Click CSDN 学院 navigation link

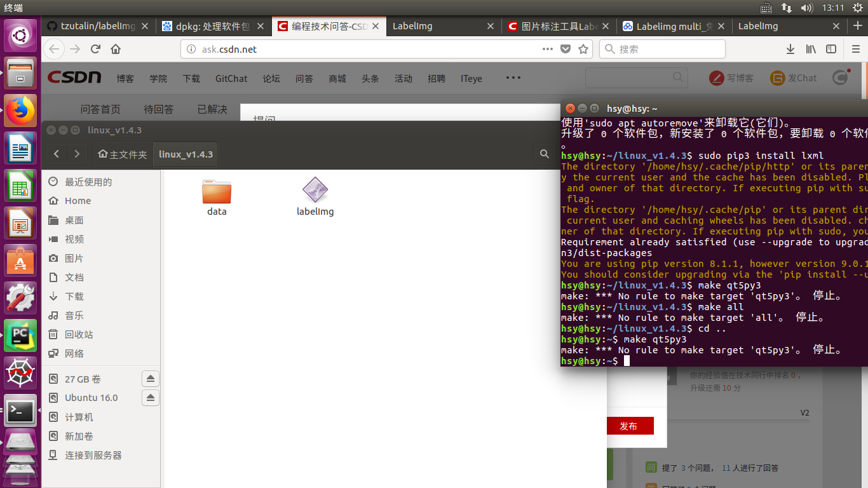pyautogui.click(x=158, y=79)
